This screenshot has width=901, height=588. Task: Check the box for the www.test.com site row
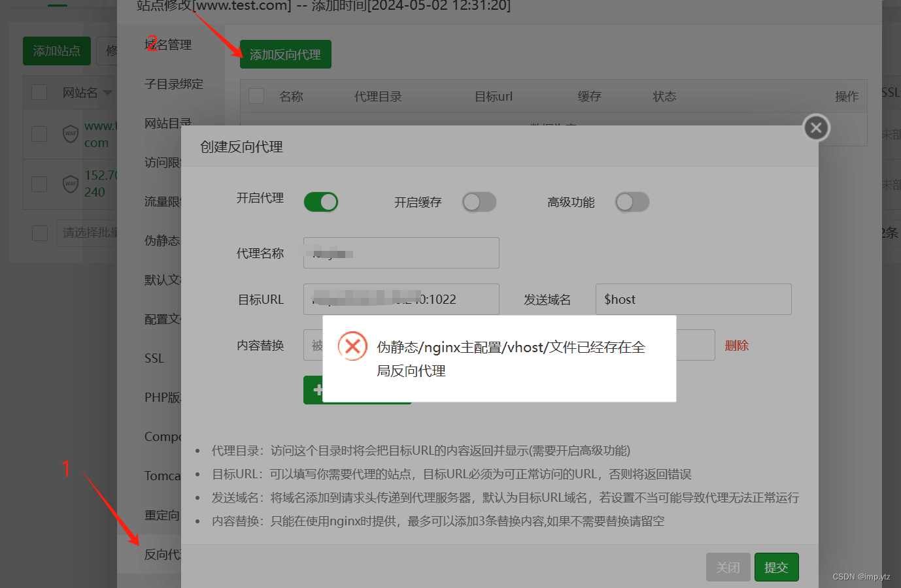39,134
